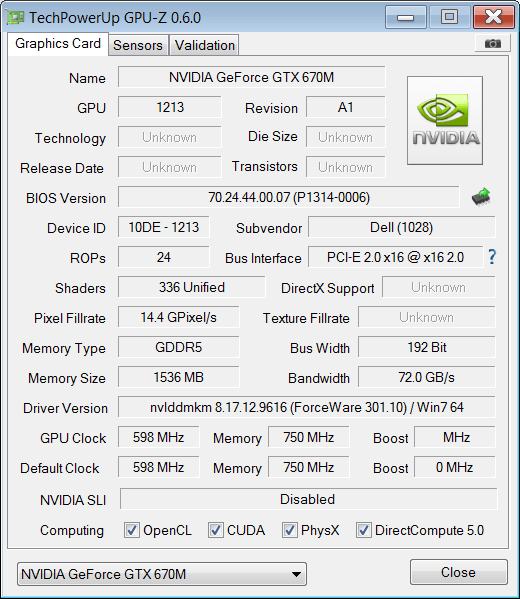520x599 pixels.
Task: Click the Subvendor field Dell (1028)
Action: coord(402,227)
